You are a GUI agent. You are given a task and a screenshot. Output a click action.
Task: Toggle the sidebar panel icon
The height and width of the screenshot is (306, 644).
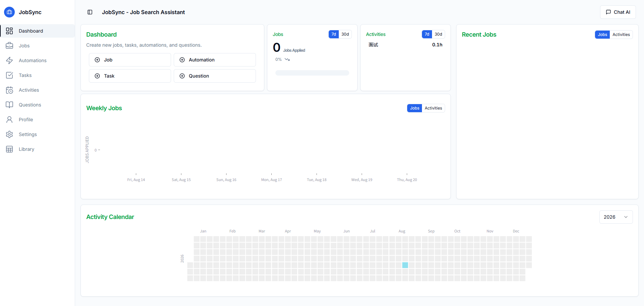click(x=90, y=12)
